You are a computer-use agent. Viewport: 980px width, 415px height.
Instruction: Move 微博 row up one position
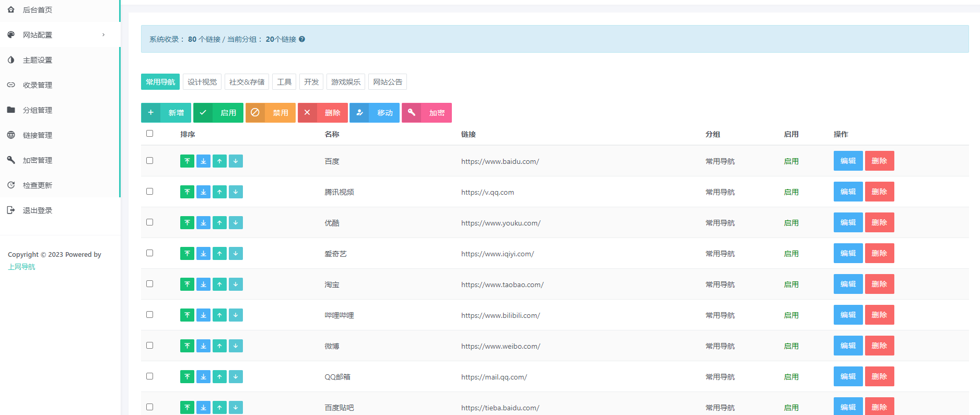point(219,346)
